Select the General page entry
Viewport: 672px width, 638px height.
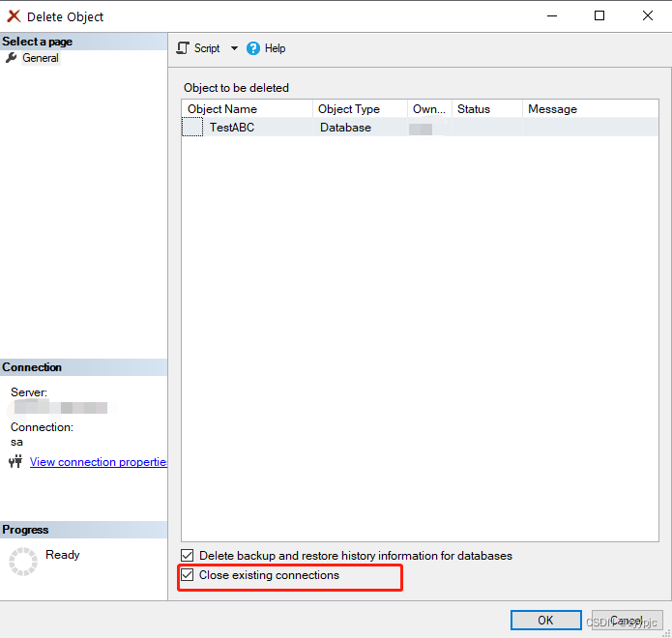point(41,58)
